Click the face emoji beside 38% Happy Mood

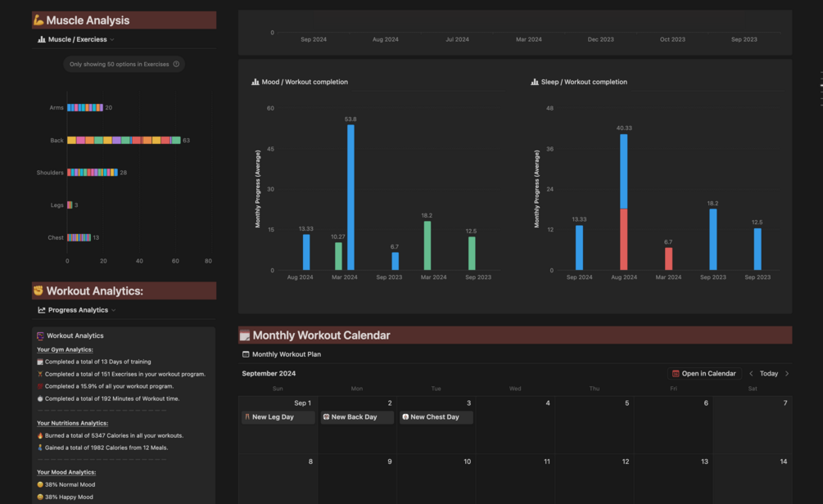pyautogui.click(x=40, y=497)
